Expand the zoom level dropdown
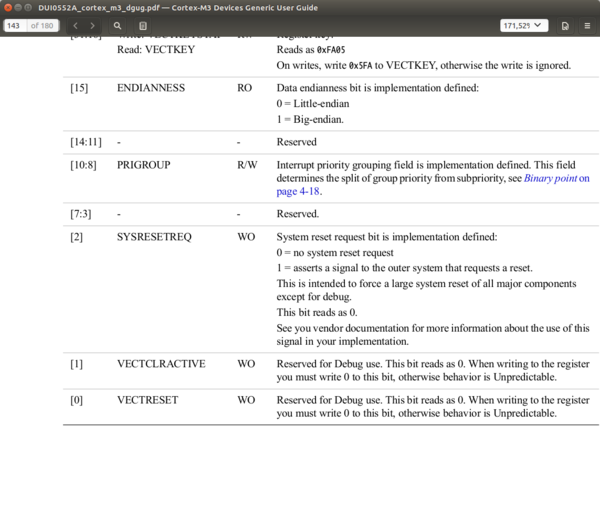600x521 pixels. click(524, 26)
